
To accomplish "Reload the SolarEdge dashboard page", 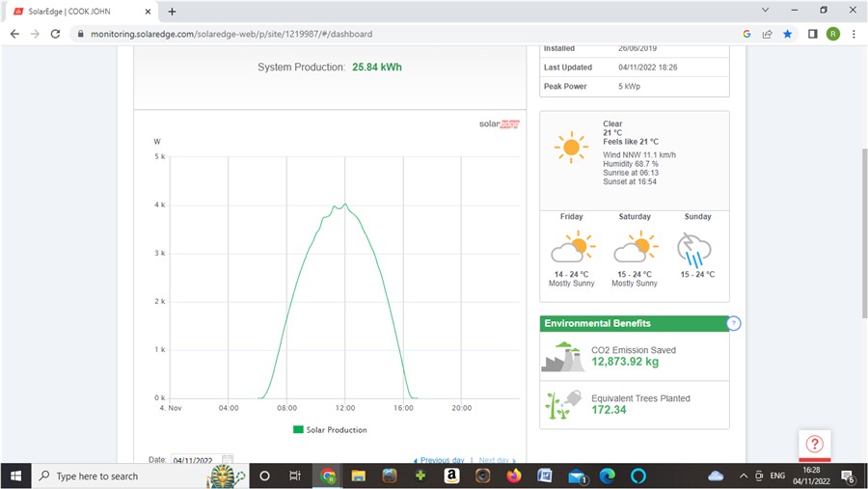I will coord(55,34).
